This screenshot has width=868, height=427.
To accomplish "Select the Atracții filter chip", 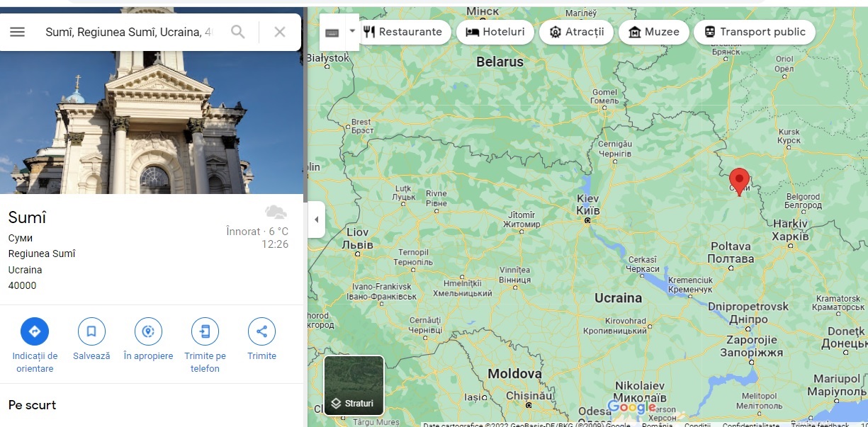I will click(577, 32).
